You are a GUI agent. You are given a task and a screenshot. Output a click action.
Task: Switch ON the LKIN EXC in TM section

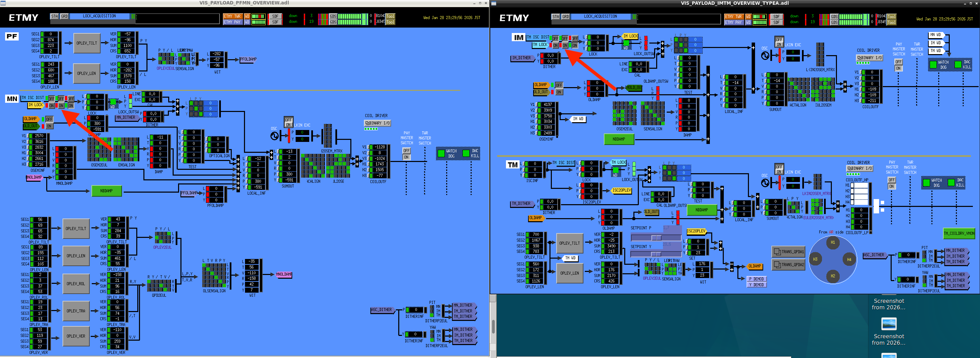point(779,172)
